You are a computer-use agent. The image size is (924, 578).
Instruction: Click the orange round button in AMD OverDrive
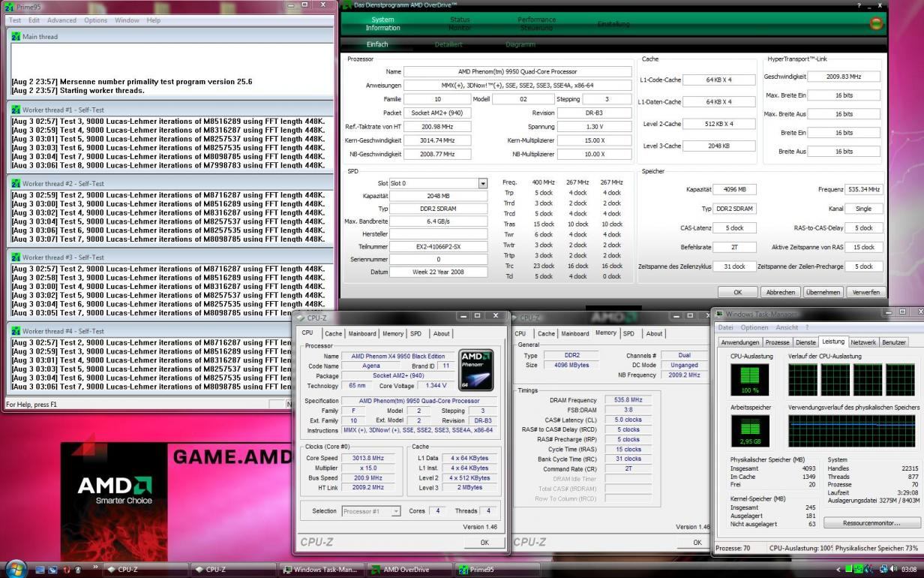[876, 24]
